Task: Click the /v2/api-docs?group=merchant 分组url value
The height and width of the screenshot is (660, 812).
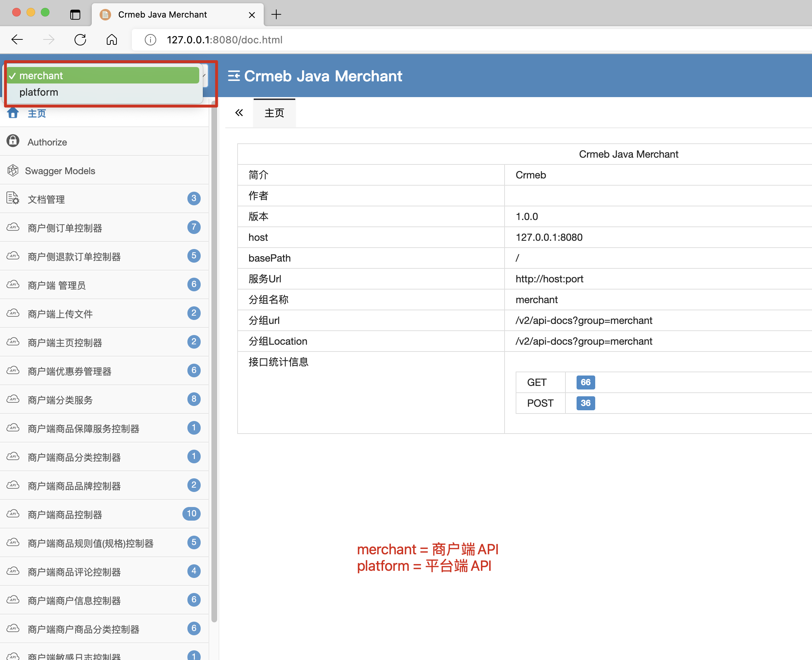Action: pos(583,320)
